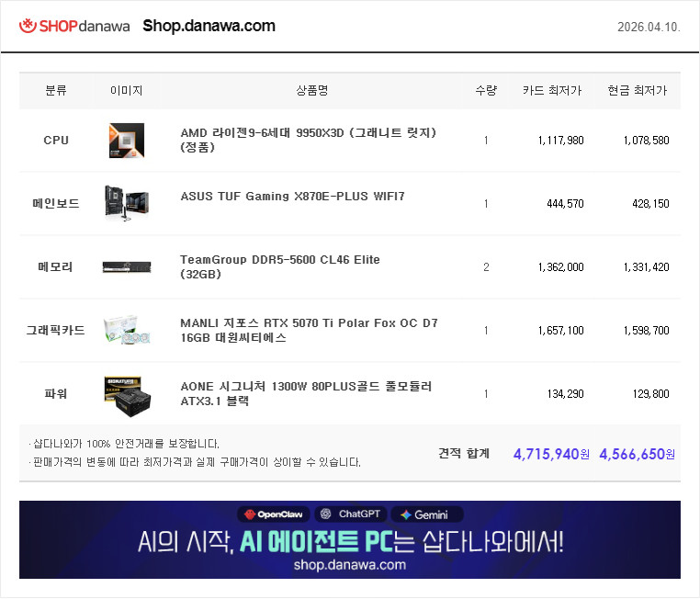The width and height of the screenshot is (700, 599).
Task: Click motherboard card price 444,570
Action: pyautogui.click(x=565, y=204)
